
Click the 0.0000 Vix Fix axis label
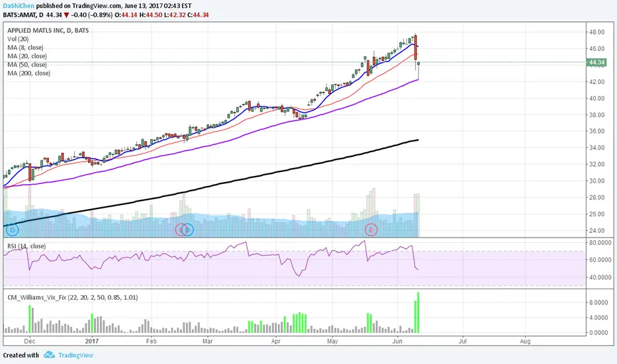coord(600,332)
